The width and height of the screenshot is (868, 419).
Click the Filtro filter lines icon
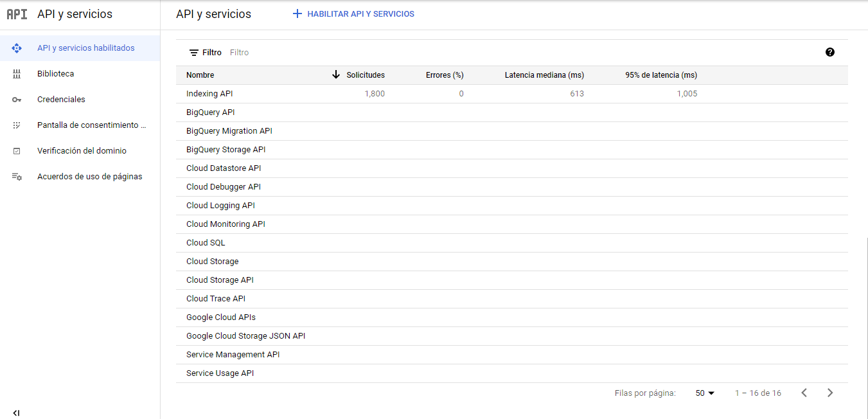point(193,53)
